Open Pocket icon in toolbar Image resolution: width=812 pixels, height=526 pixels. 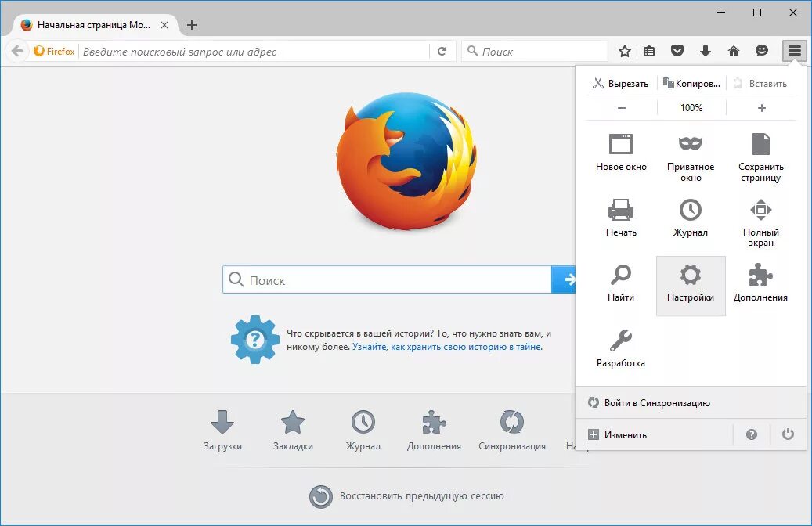point(677,51)
